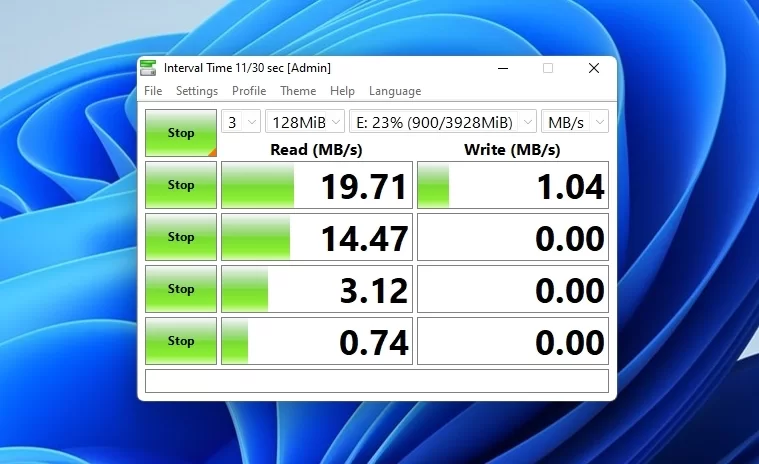The height and width of the screenshot is (464, 759).
Task: Open the Language menu
Action: pos(395,91)
